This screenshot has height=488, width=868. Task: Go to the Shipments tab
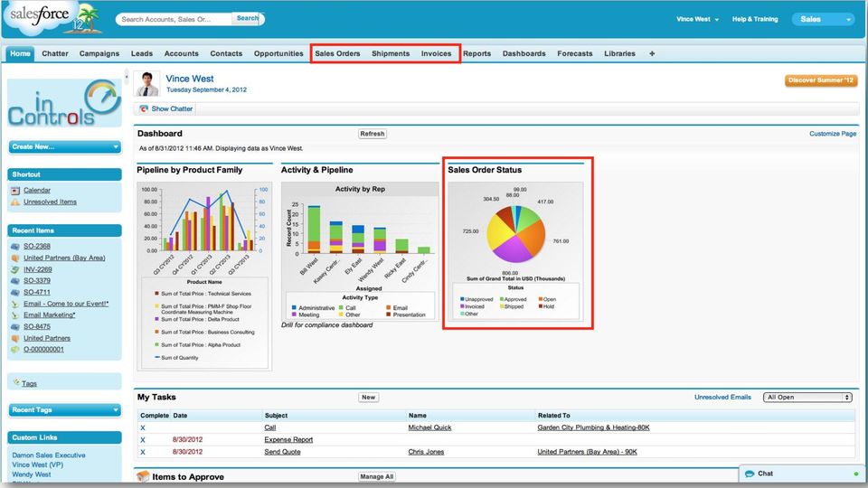click(x=391, y=53)
